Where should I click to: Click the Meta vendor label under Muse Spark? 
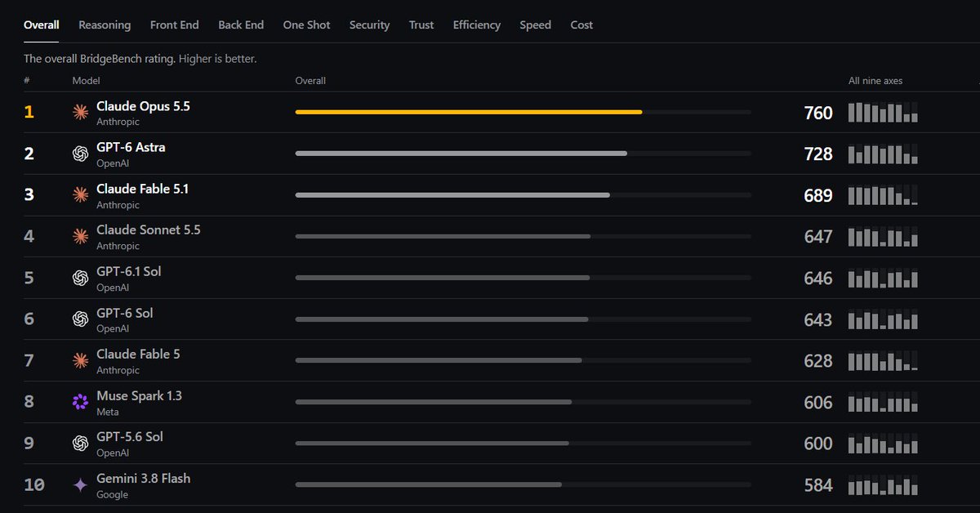coord(107,412)
